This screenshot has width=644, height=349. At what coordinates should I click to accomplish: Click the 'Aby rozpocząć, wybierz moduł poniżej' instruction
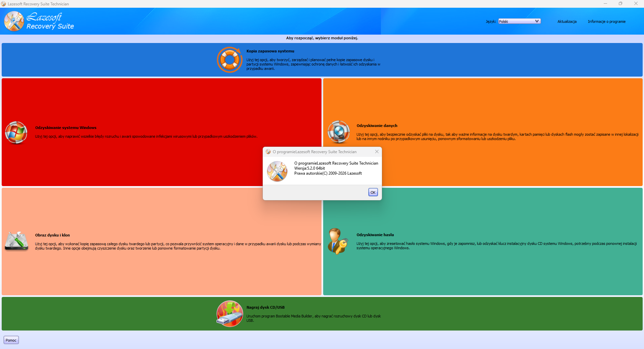click(x=322, y=38)
